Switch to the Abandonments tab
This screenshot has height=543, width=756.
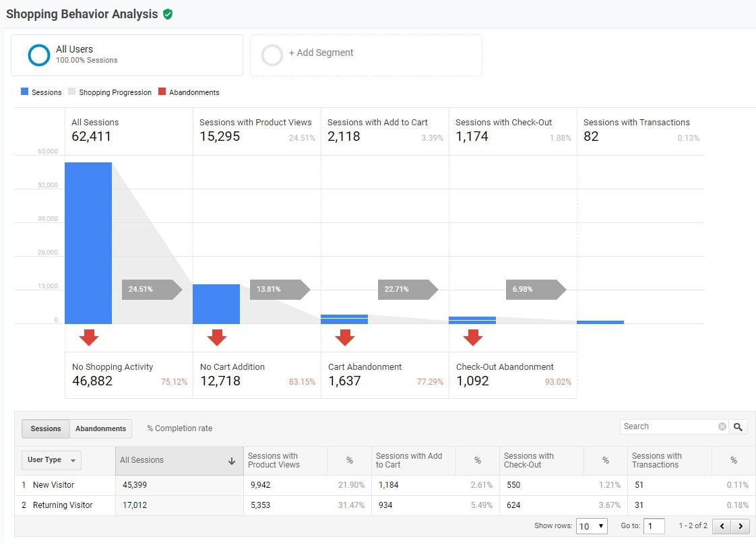[100, 428]
